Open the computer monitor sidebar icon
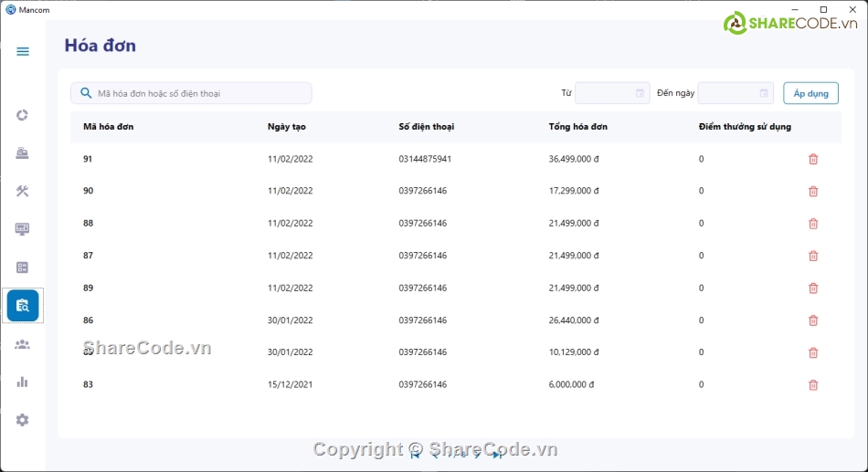Image resolution: width=868 pixels, height=472 pixels. point(23,229)
